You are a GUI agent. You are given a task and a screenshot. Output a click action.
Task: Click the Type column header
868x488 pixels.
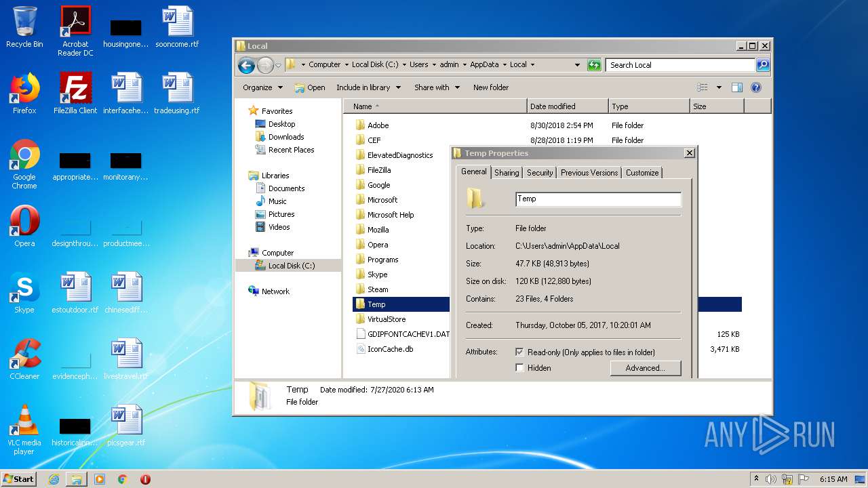click(x=648, y=106)
